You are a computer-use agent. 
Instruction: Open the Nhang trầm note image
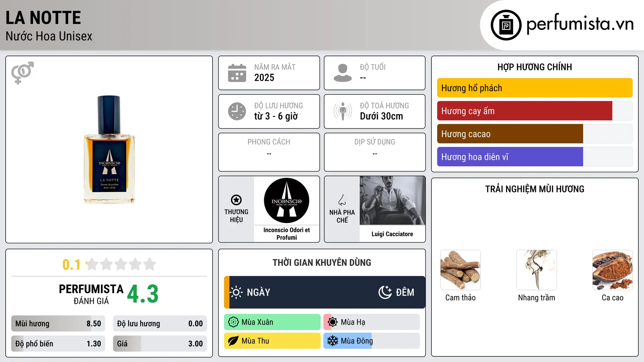[536, 270]
